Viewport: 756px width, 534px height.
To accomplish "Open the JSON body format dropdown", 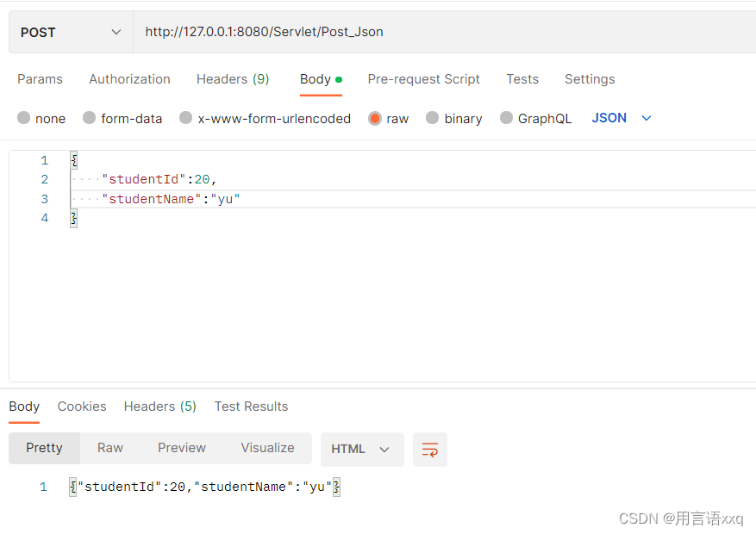I will click(620, 118).
